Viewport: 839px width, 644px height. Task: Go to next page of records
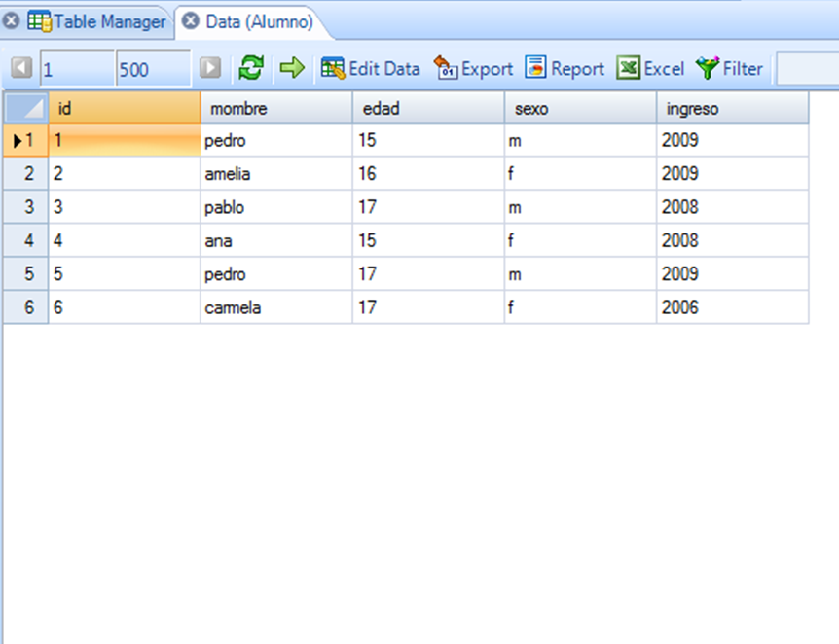(210, 68)
